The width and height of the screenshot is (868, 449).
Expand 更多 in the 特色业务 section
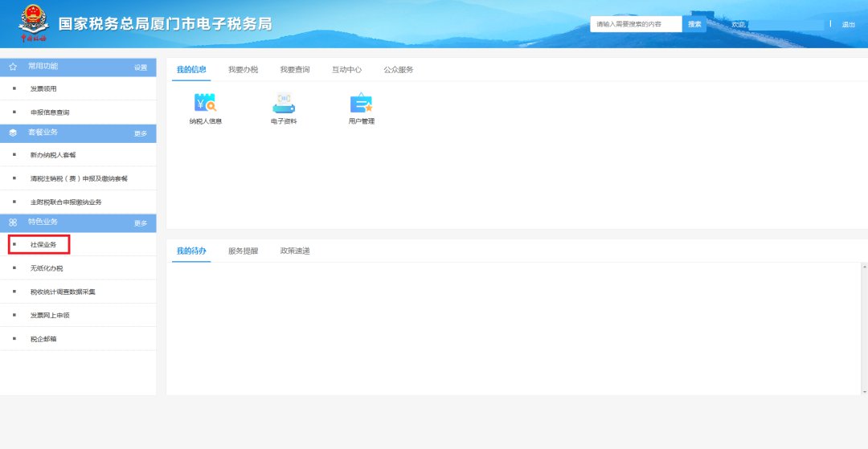(x=141, y=223)
